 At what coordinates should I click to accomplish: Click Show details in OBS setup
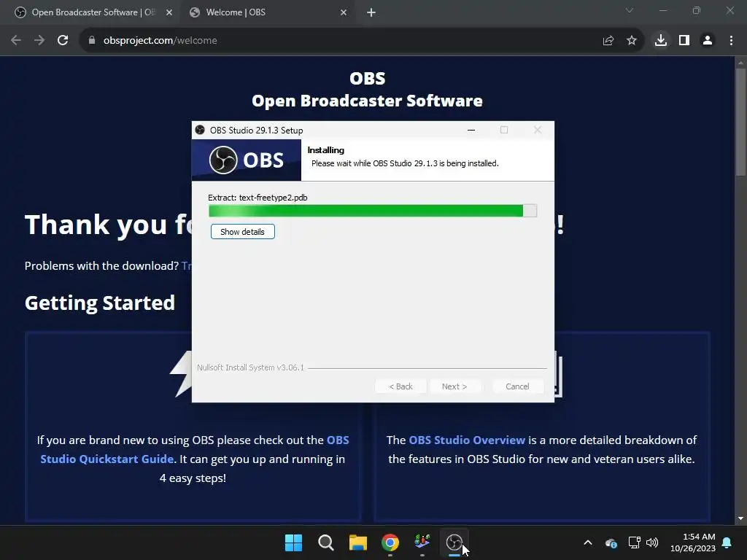[242, 232]
